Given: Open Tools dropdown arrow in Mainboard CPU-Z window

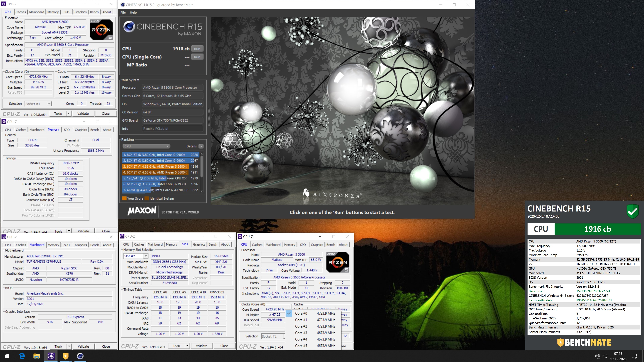Looking at the screenshot, I should [69, 346].
